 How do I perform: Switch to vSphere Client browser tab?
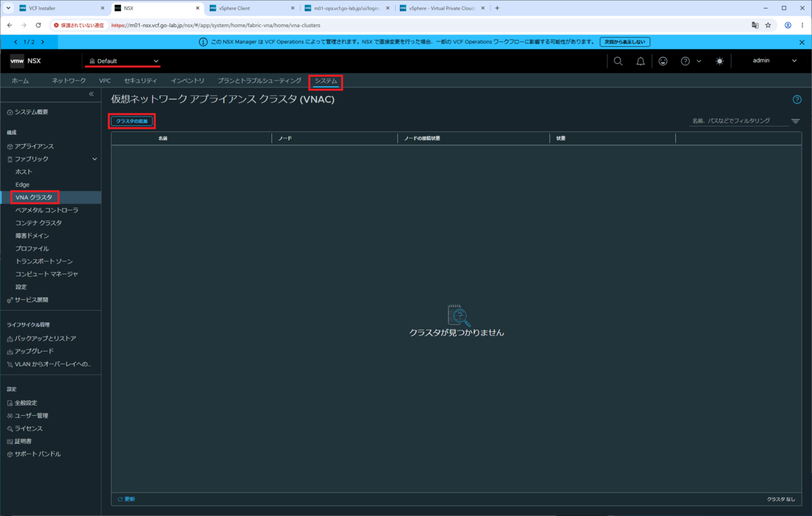click(250, 8)
